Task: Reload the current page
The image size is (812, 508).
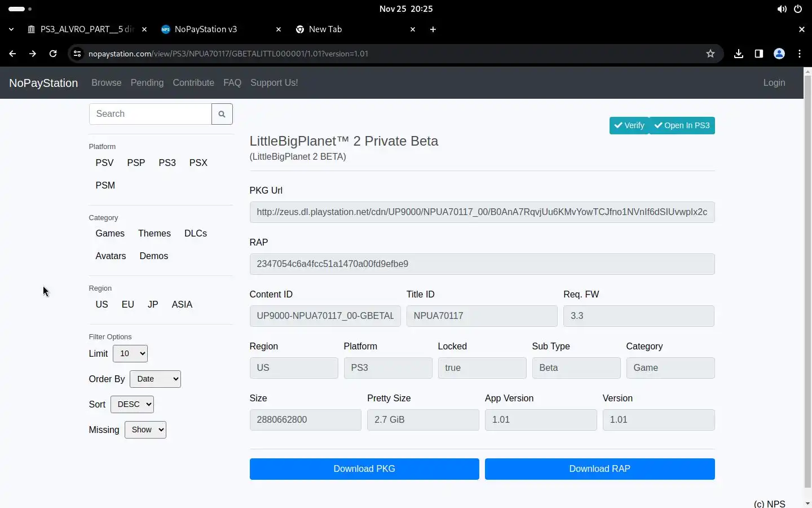Action: pos(53,54)
